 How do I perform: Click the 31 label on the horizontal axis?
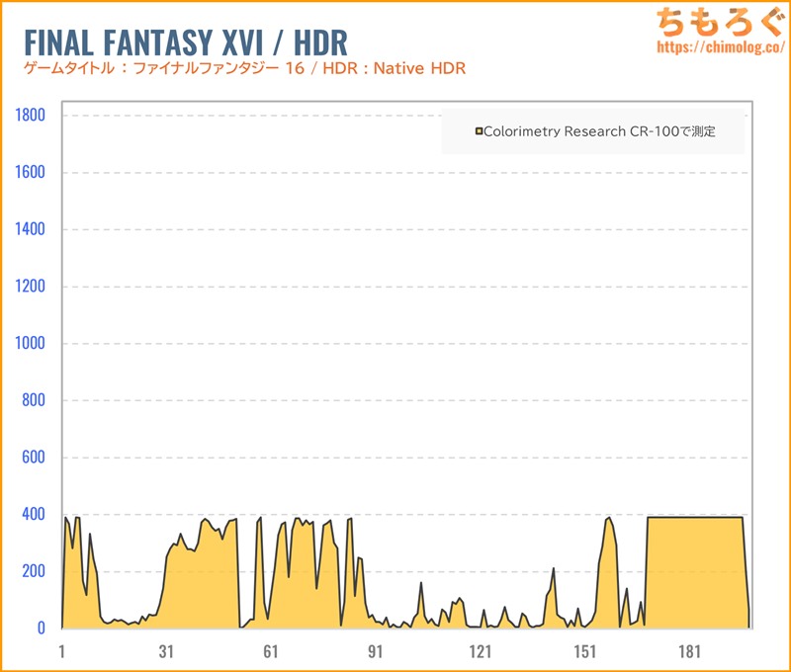[x=166, y=651]
